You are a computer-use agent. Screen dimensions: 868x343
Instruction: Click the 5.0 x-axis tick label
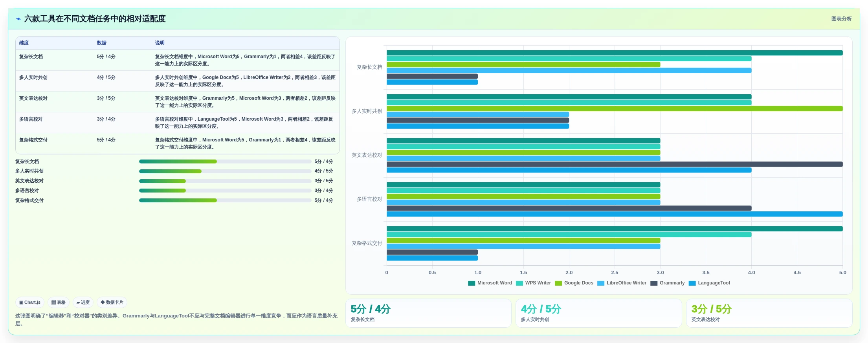pyautogui.click(x=842, y=273)
